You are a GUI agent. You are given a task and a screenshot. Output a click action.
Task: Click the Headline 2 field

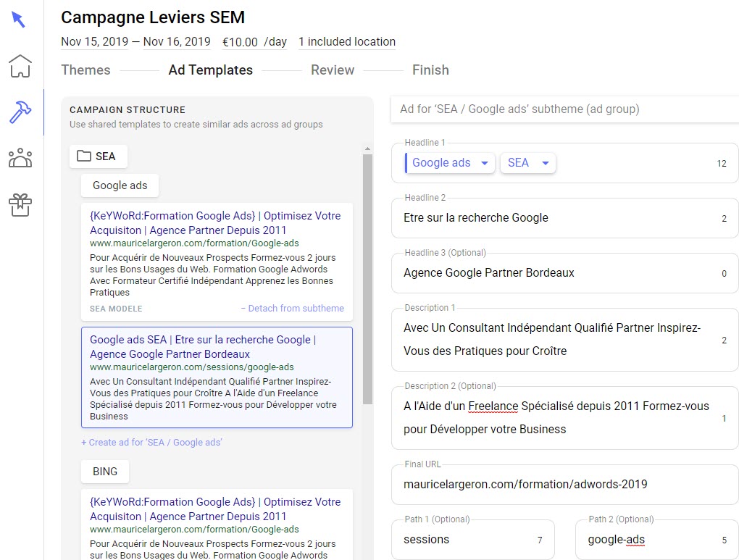tap(564, 218)
